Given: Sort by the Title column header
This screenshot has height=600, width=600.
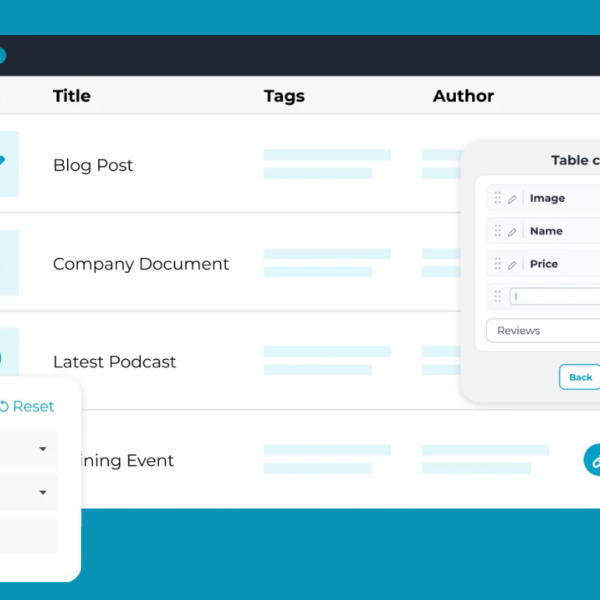Looking at the screenshot, I should coord(72,96).
